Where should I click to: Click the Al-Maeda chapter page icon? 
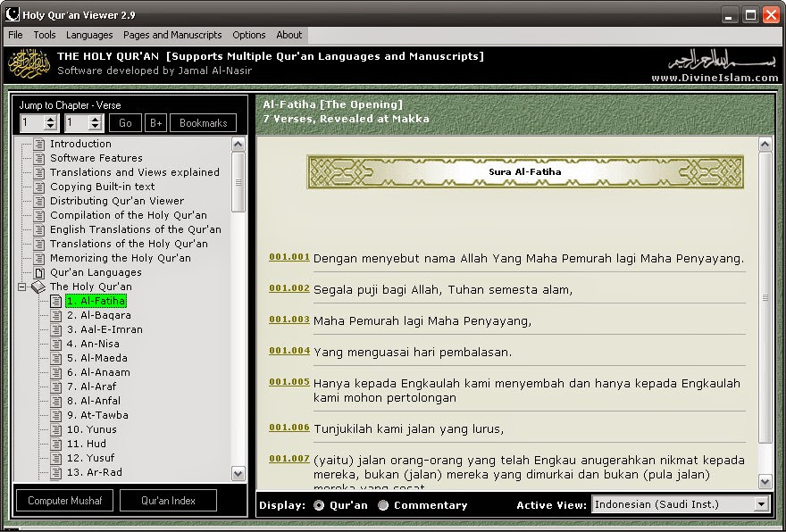coord(55,359)
